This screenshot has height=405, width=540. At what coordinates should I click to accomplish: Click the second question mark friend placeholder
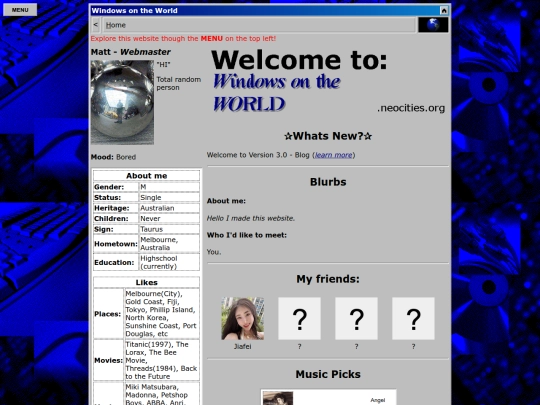(x=356, y=319)
